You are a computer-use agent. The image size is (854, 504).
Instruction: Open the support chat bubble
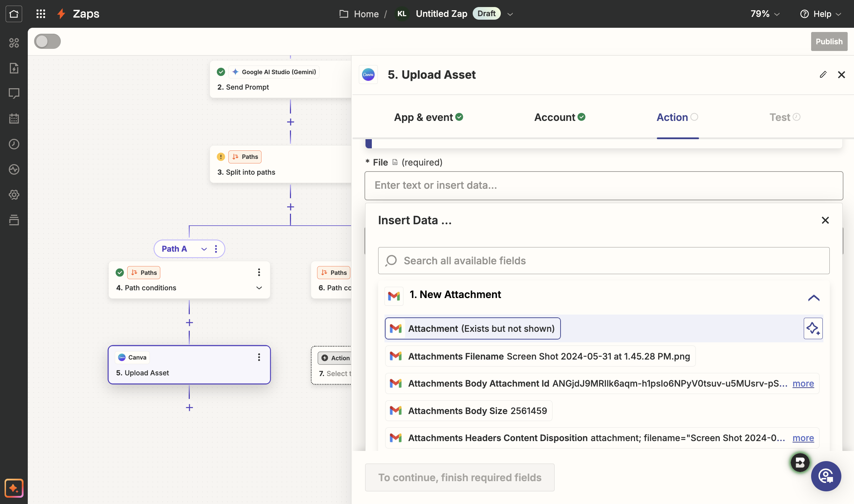click(826, 476)
